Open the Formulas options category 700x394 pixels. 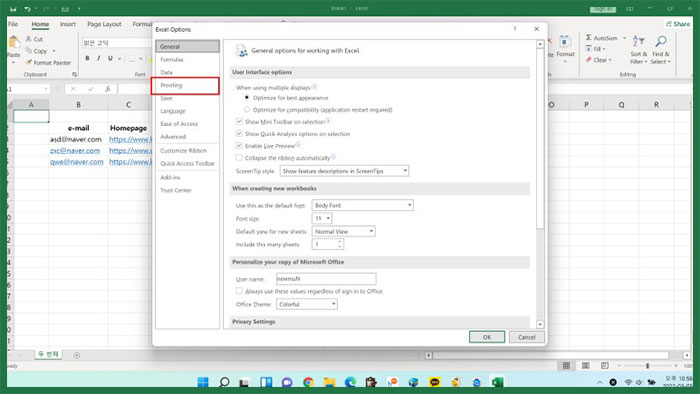pos(172,59)
